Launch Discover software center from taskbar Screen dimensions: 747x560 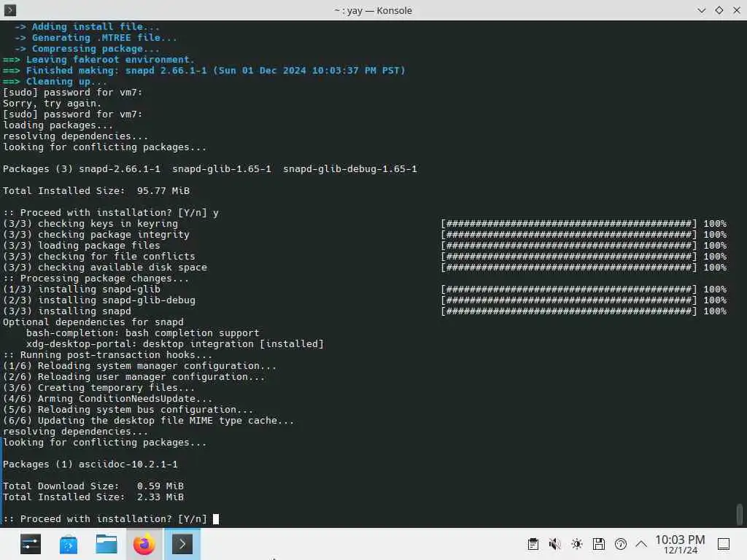(69, 544)
